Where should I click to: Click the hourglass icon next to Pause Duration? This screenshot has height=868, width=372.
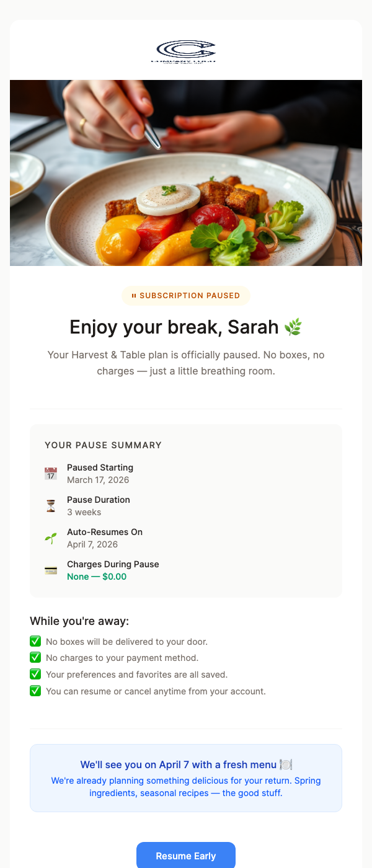[x=51, y=505]
